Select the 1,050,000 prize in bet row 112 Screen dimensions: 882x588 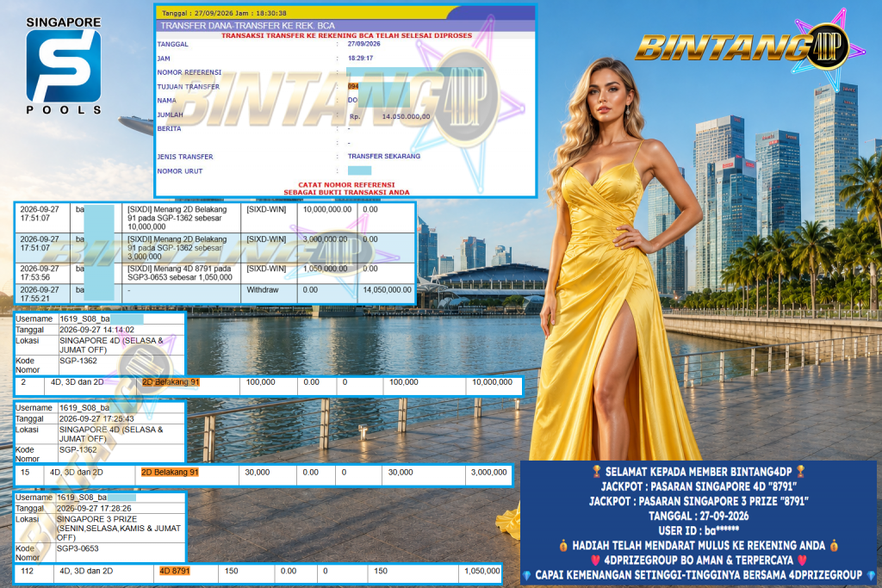[482, 571]
